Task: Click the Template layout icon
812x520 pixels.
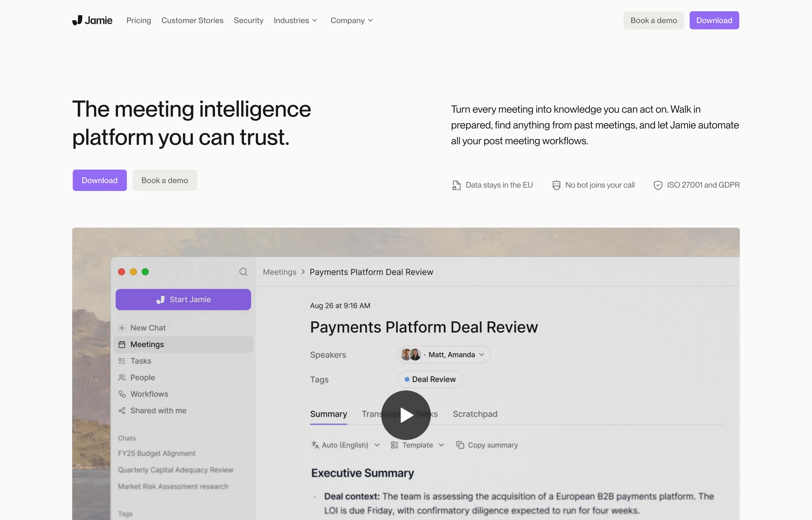Action: (x=394, y=445)
